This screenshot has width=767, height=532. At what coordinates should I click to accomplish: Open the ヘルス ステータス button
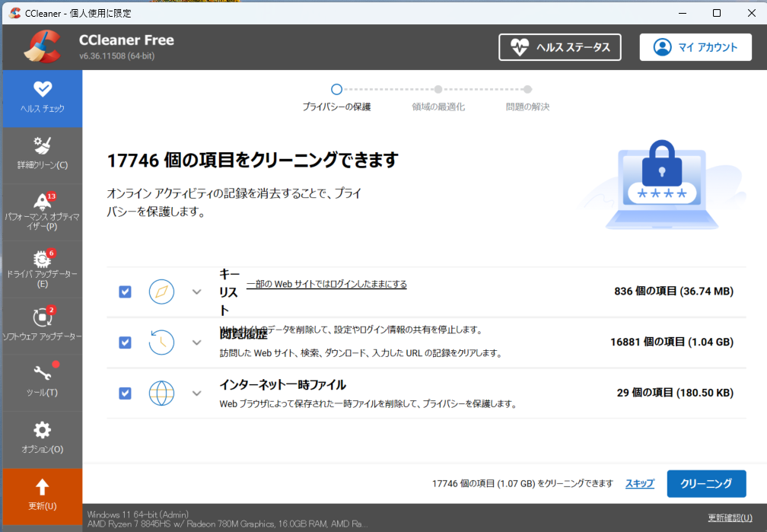coord(560,47)
